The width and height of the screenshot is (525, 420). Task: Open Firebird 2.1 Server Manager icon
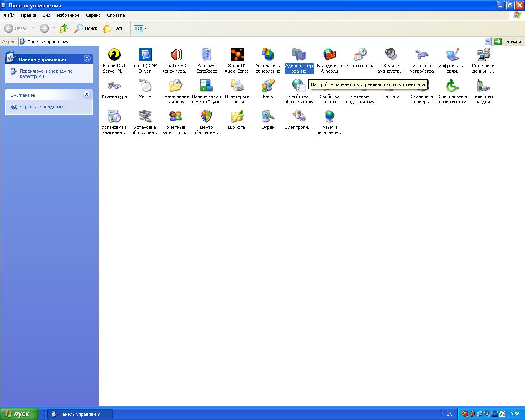[x=114, y=55]
